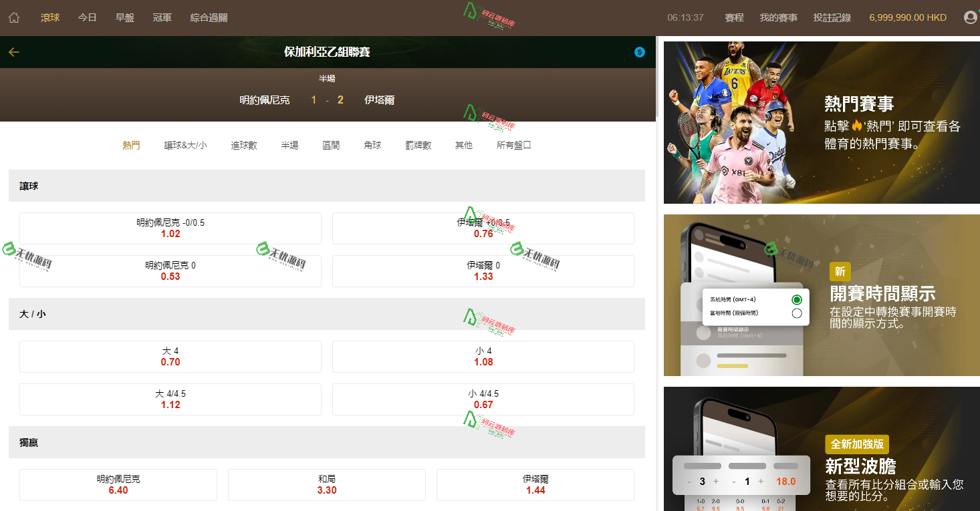
Task: Select 大 4 at odds 0.70
Action: pos(170,356)
